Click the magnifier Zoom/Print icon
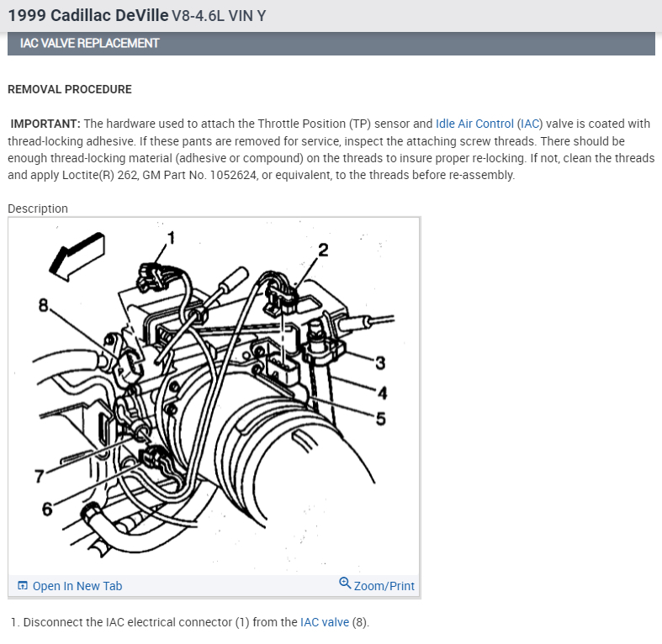 tap(345, 583)
